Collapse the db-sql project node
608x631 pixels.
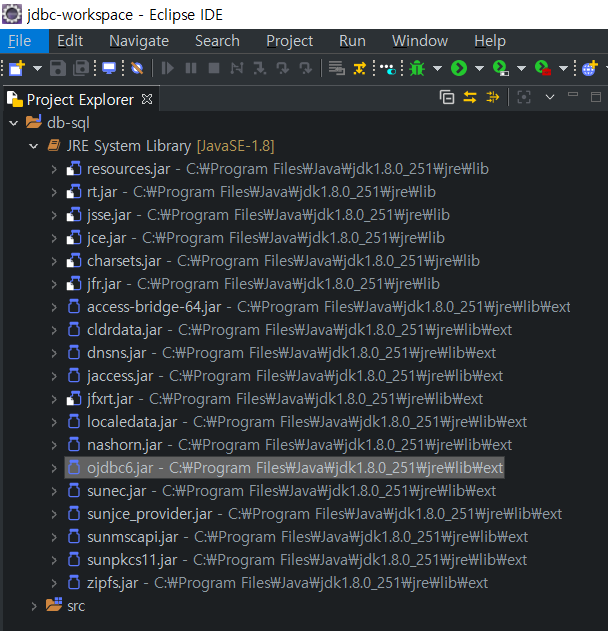(x=14, y=123)
